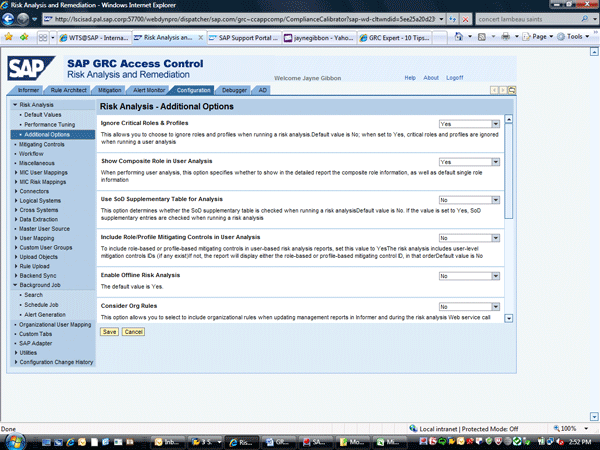Select Default Values in sidebar
Viewport: 600px width, 450px height.
pos(42,114)
